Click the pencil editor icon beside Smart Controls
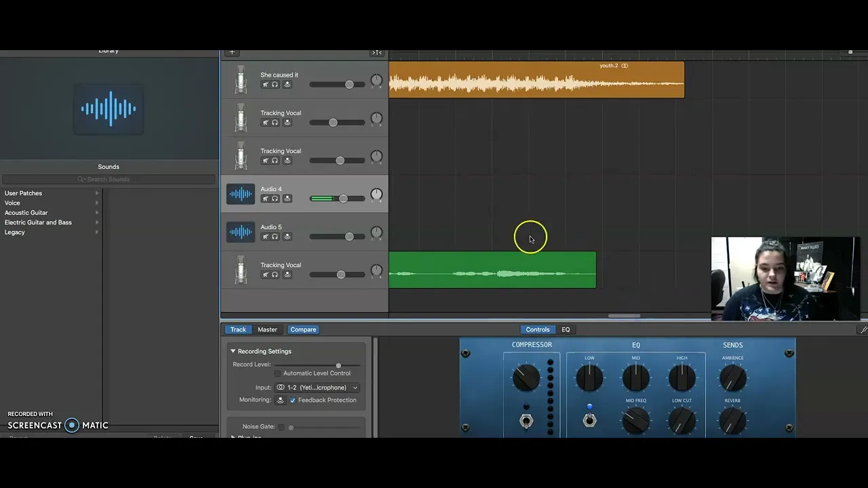The width and height of the screenshot is (868, 488). coord(863,329)
